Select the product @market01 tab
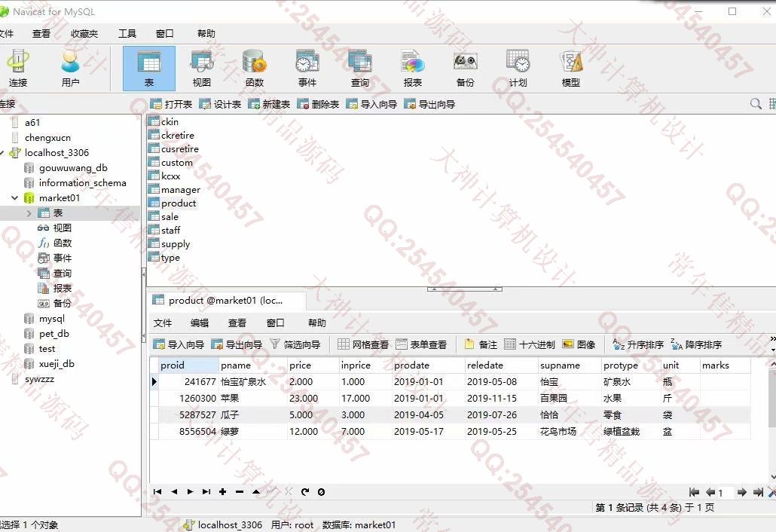This screenshot has height=532, width=776. click(226, 301)
